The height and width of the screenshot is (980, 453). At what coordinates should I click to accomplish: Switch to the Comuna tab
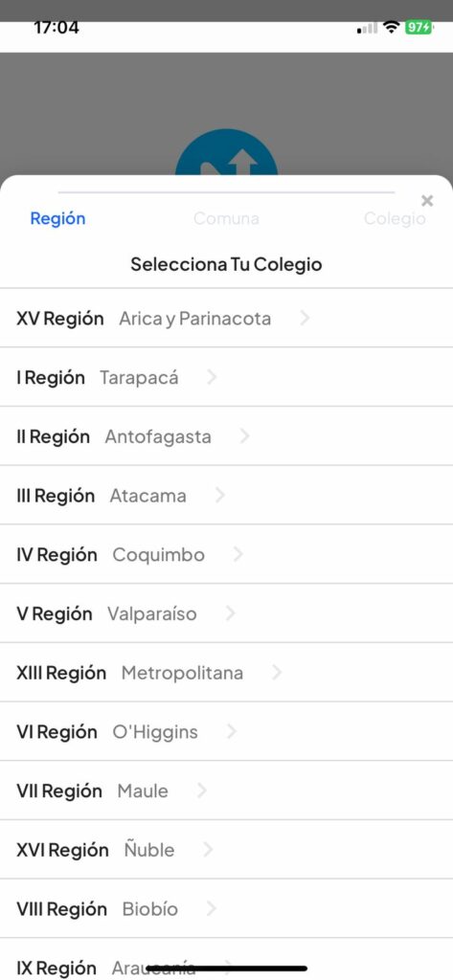tap(226, 219)
